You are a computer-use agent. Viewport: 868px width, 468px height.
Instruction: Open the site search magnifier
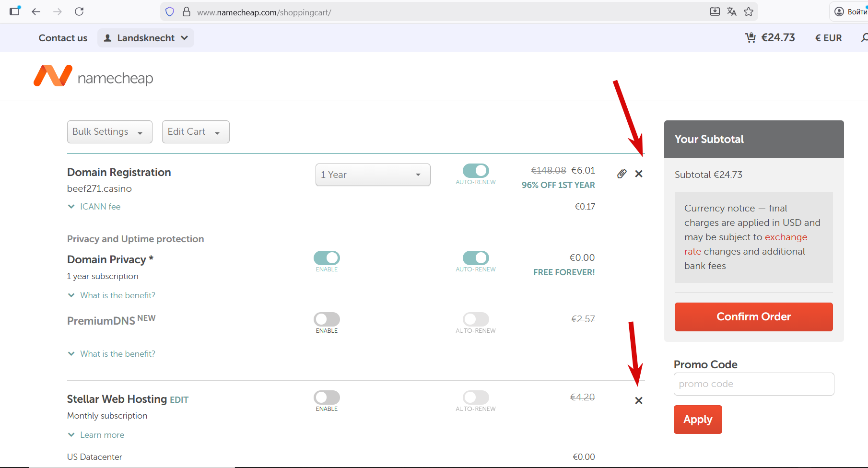pos(864,37)
